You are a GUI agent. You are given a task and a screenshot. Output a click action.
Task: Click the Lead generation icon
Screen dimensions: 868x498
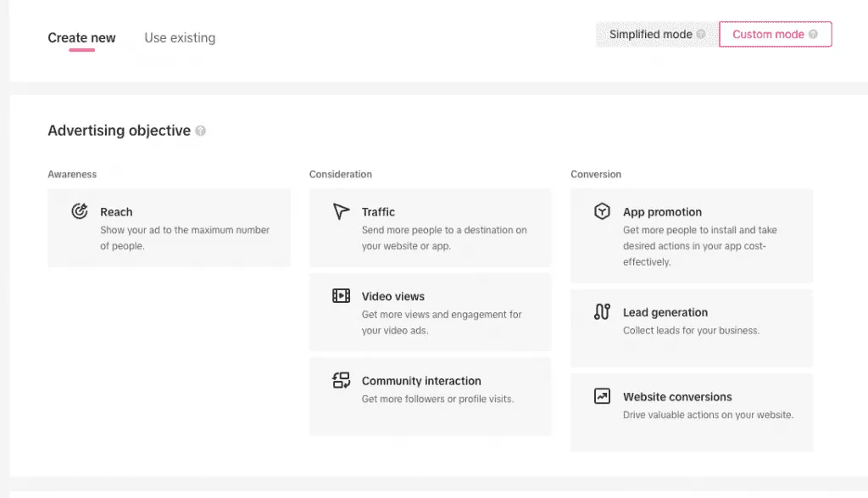tap(603, 312)
